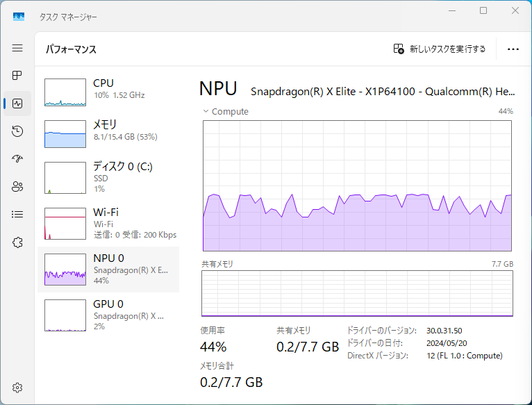Select the Performance page icon

coord(17,104)
